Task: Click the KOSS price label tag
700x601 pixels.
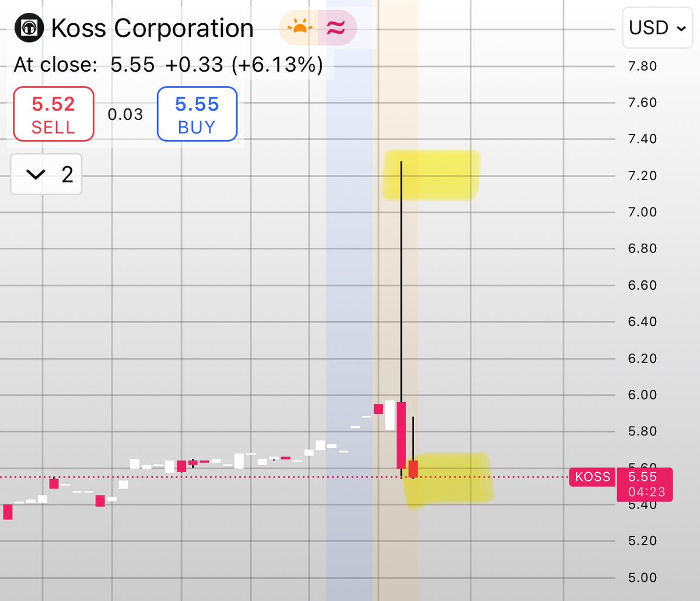Action: [592, 477]
